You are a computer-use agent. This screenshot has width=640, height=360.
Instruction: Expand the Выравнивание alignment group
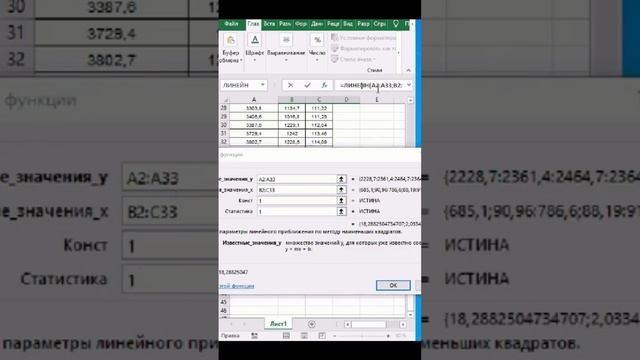[x=286, y=49]
